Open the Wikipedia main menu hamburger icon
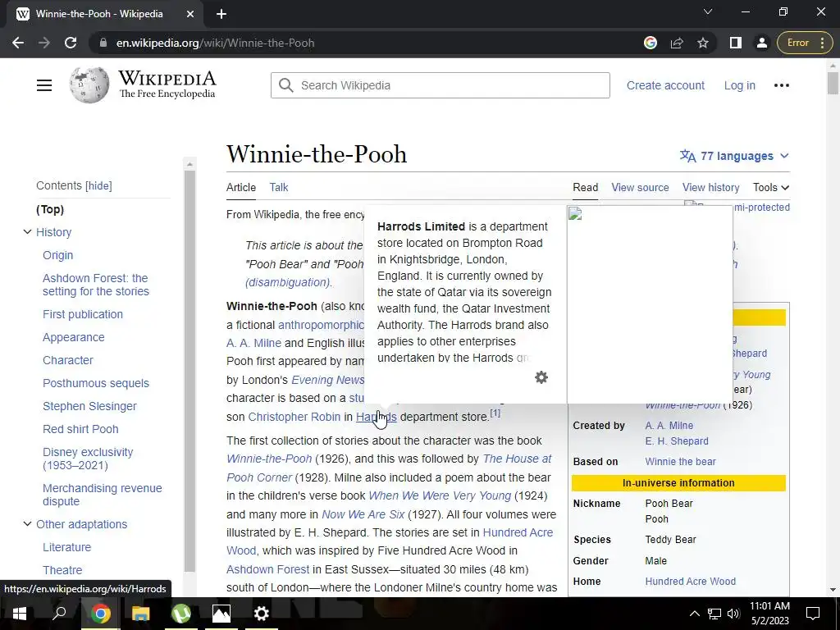 (x=44, y=85)
